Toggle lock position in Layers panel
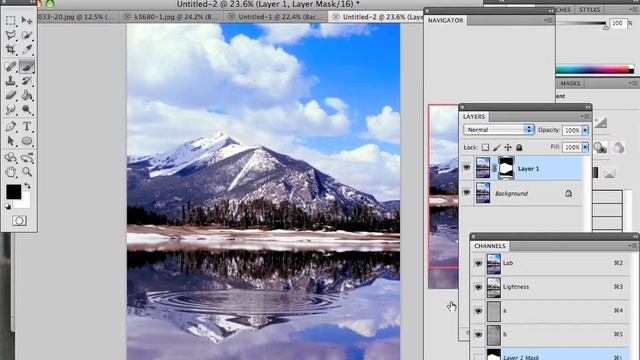 [x=508, y=147]
